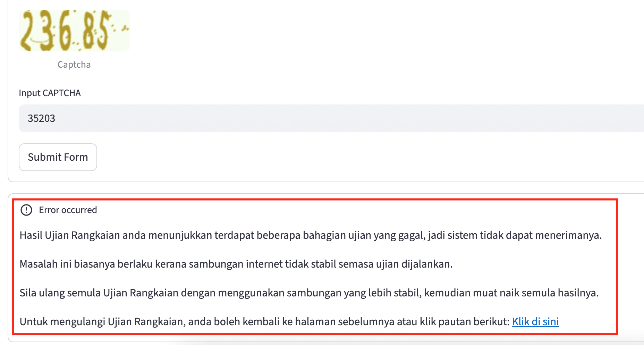Click the 'Captcha' caption under the image

click(74, 65)
